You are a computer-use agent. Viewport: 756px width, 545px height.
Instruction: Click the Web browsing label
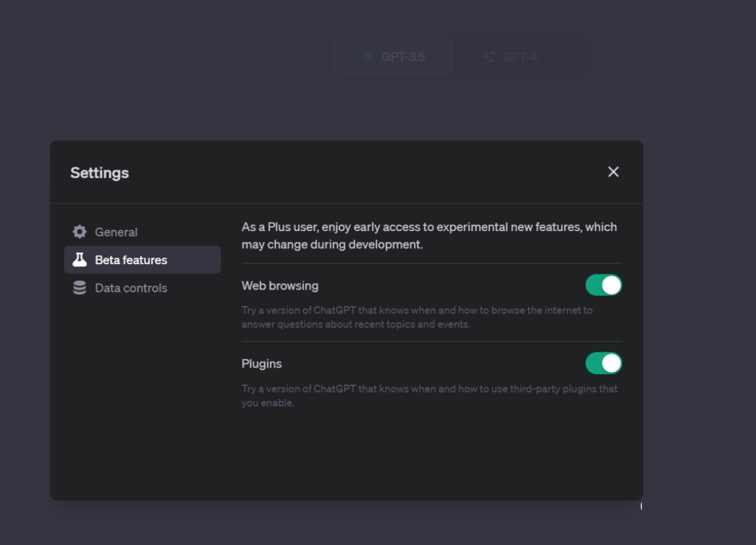280,286
